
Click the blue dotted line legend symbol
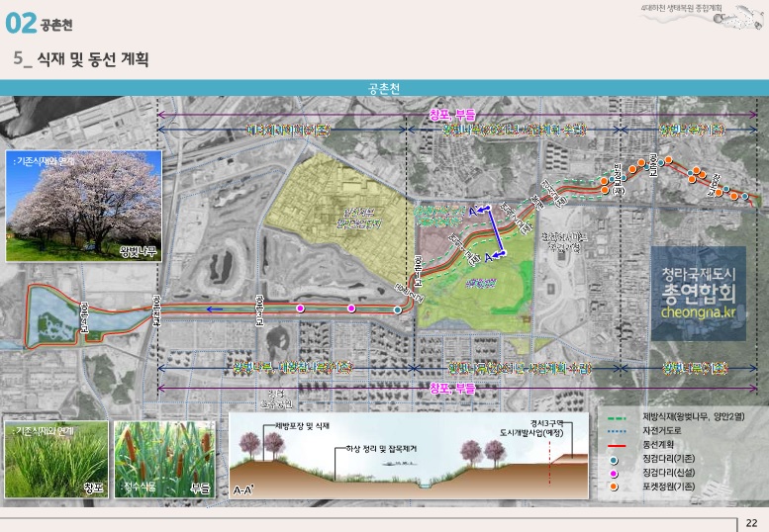coord(617,431)
